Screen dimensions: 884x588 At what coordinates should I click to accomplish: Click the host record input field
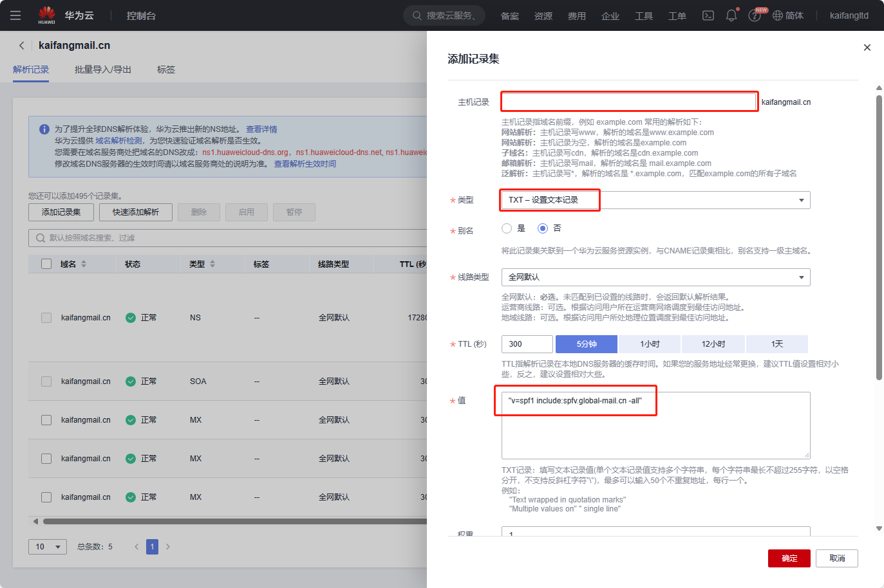click(629, 102)
